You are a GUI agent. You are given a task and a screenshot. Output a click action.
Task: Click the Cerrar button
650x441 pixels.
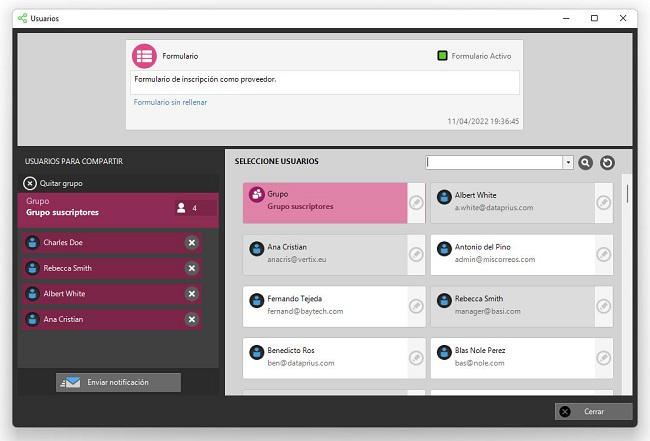click(594, 411)
